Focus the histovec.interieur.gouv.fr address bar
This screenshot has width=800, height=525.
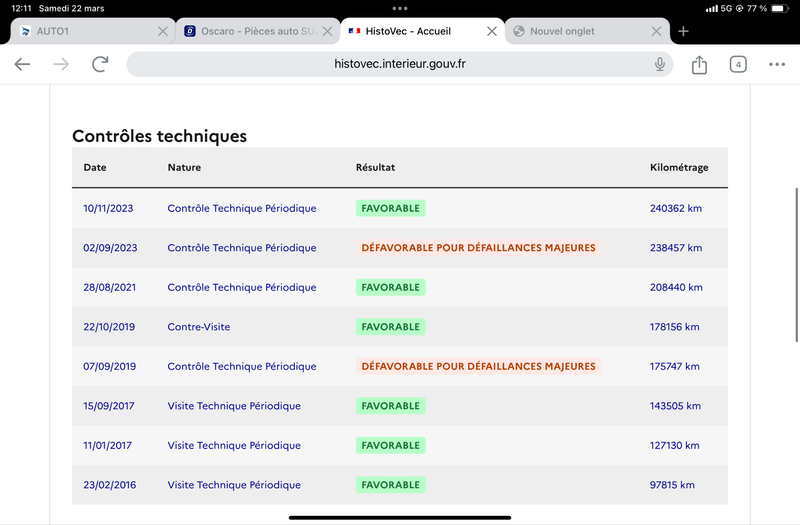click(399, 64)
